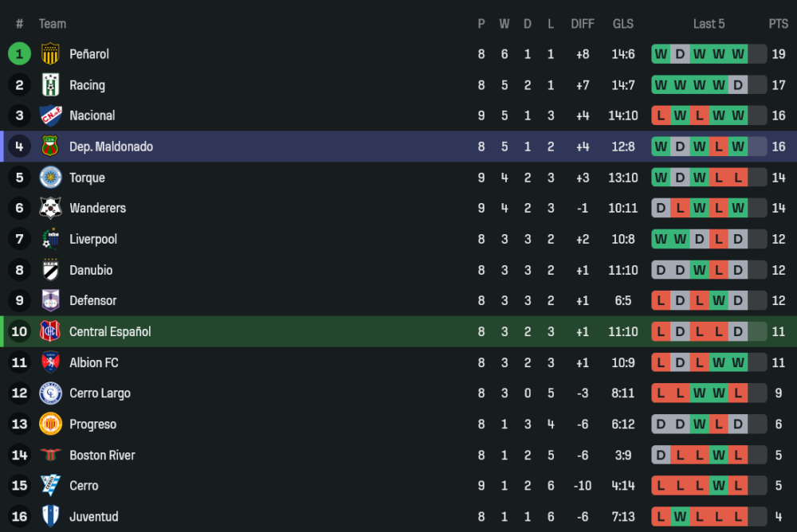Click the Last 5 column header
Viewport: 797px width, 532px height.
[709, 24]
